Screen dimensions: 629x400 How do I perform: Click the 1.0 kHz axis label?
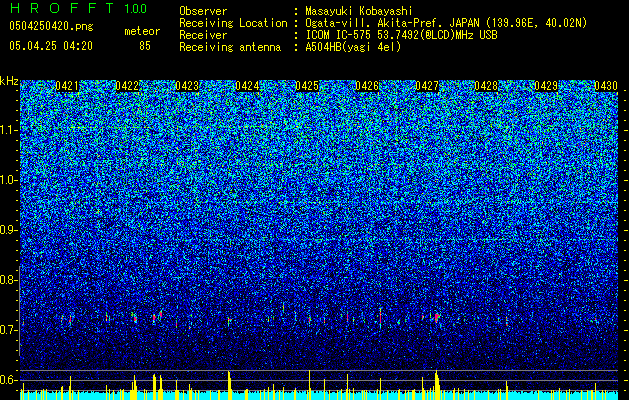pos(8,180)
